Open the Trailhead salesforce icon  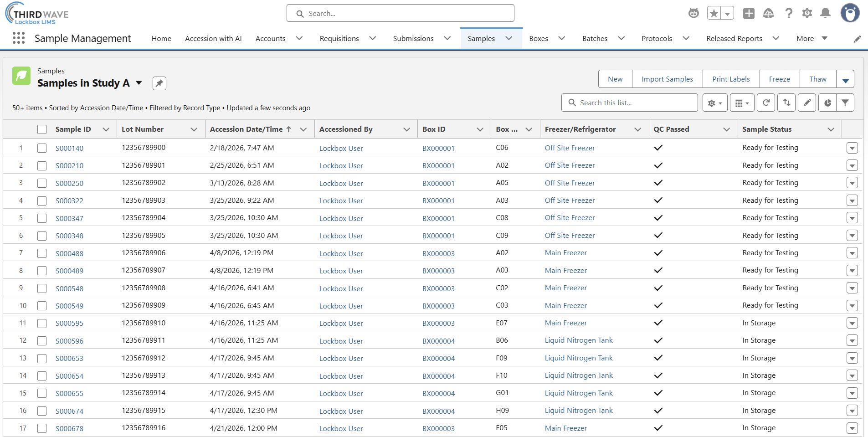(x=769, y=13)
